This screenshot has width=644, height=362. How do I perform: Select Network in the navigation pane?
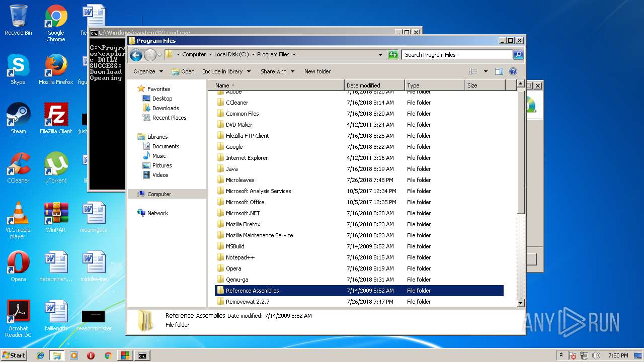(x=157, y=213)
